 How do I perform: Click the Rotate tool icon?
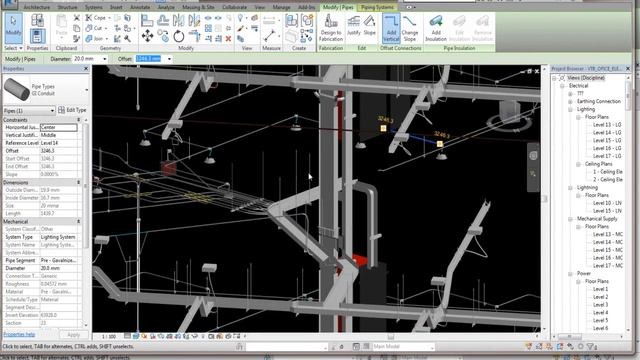point(178,37)
